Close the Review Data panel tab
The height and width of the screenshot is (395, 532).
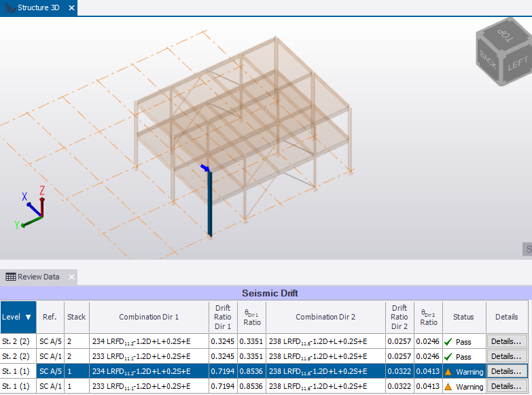(x=71, y=277)
